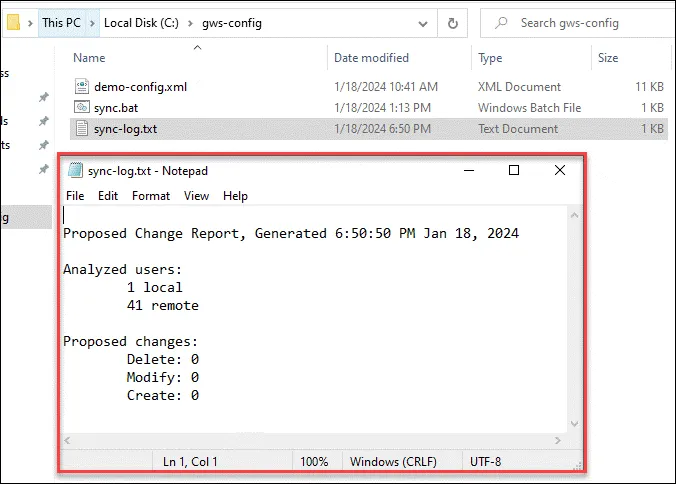
Task: Minimize the Notepad window
Action: coord(469,170)
